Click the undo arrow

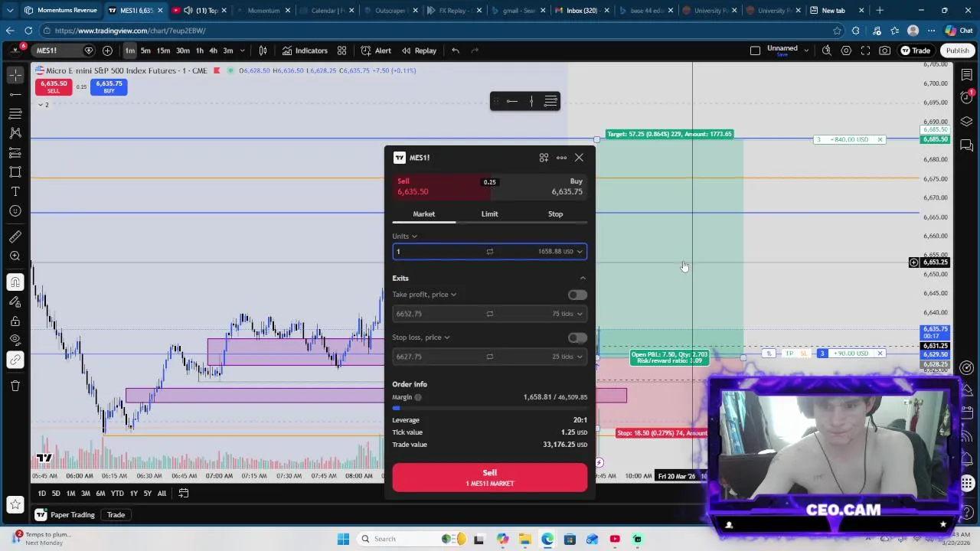tap(456, 51)
